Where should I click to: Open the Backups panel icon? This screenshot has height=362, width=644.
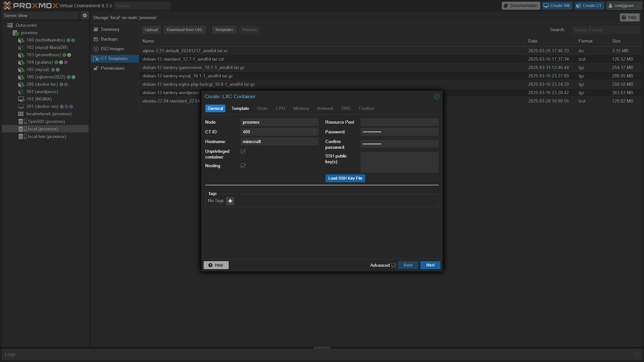(x=96, y=39)
